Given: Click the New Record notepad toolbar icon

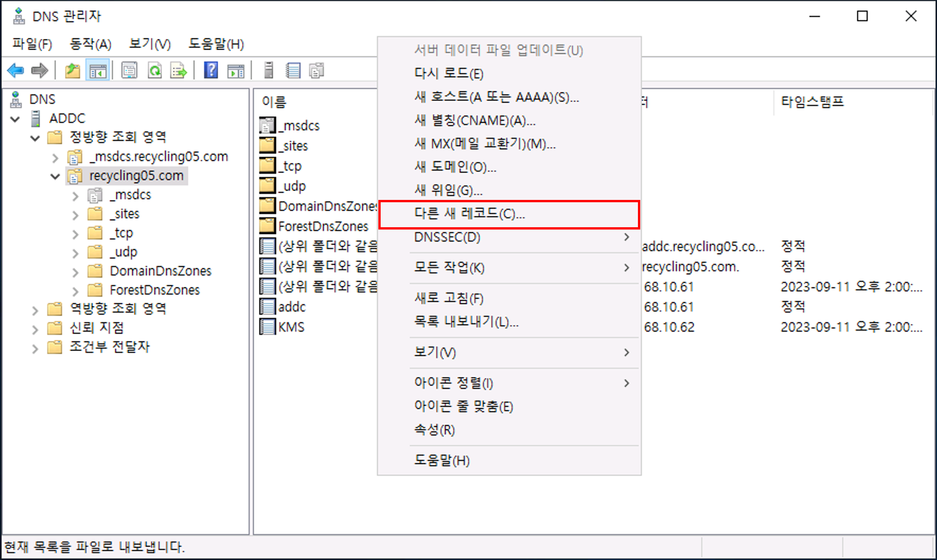Looking at the screenshot, I should click(x=293, y=71).
